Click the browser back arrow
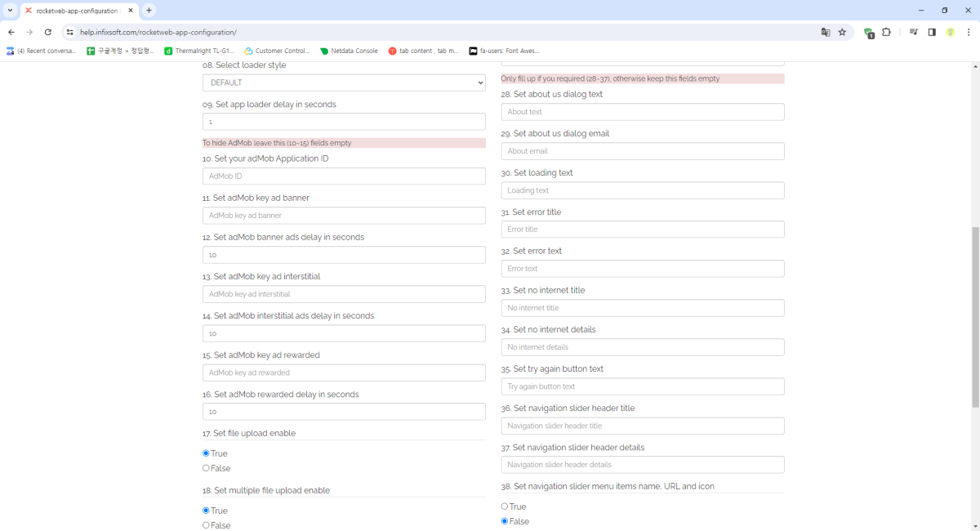The width and height of the screenshot is (980, 531). coord(11,32)
